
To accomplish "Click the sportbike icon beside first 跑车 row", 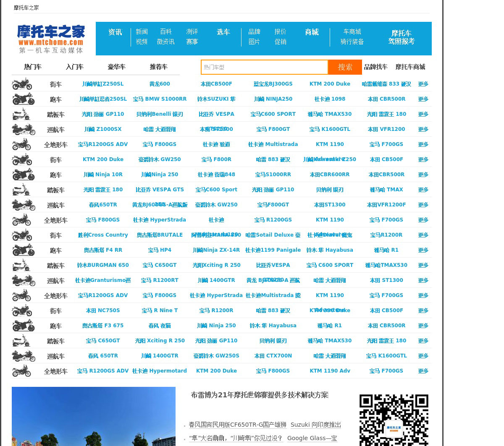I will click(24, 99).
